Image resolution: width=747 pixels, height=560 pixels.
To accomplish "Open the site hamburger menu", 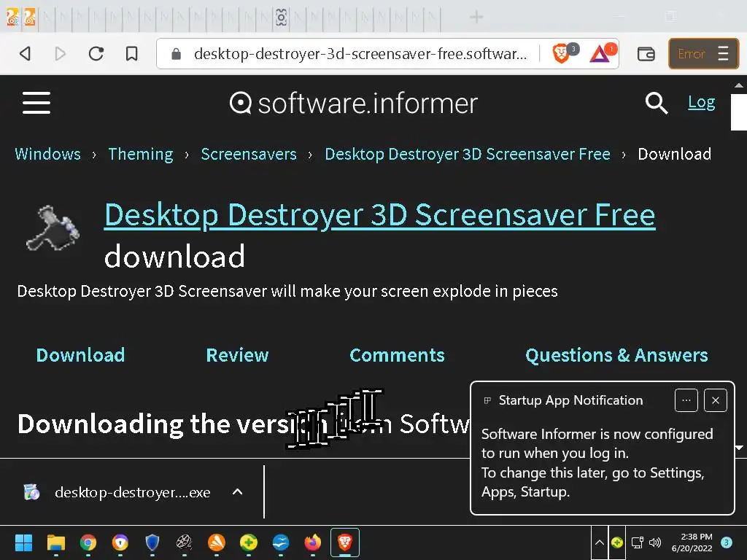I will [x=36, y=103].
